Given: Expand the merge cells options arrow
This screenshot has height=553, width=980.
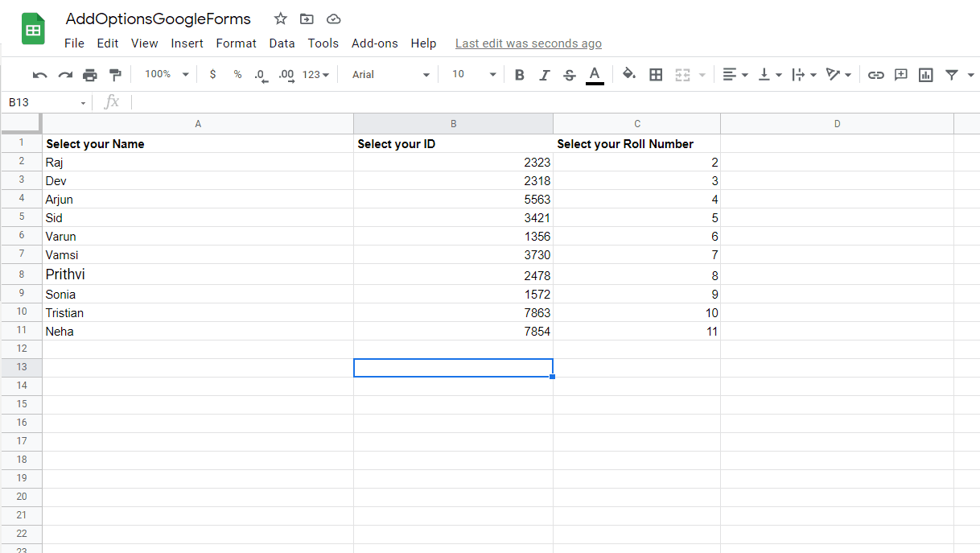Looking at the screenshot, I should coord(702,75).
